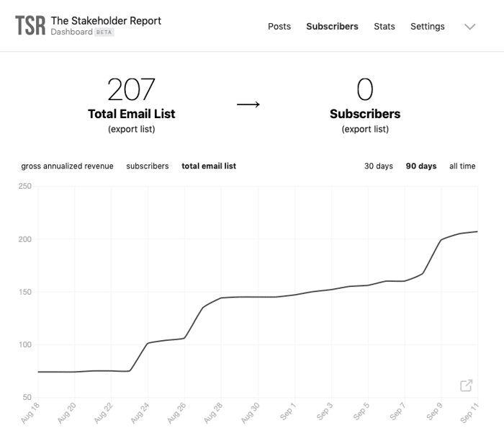Open the share chart icon

click(466, 386)
